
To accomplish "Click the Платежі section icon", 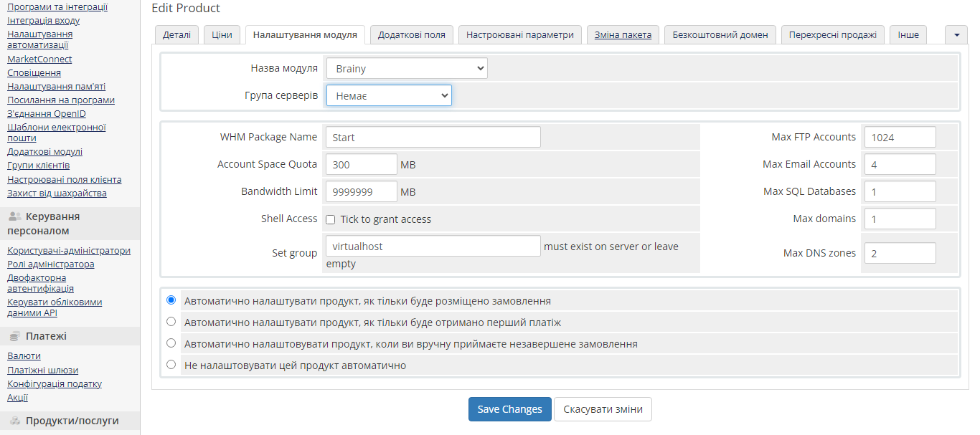I will pyautogui.click(x=14, y=336).
